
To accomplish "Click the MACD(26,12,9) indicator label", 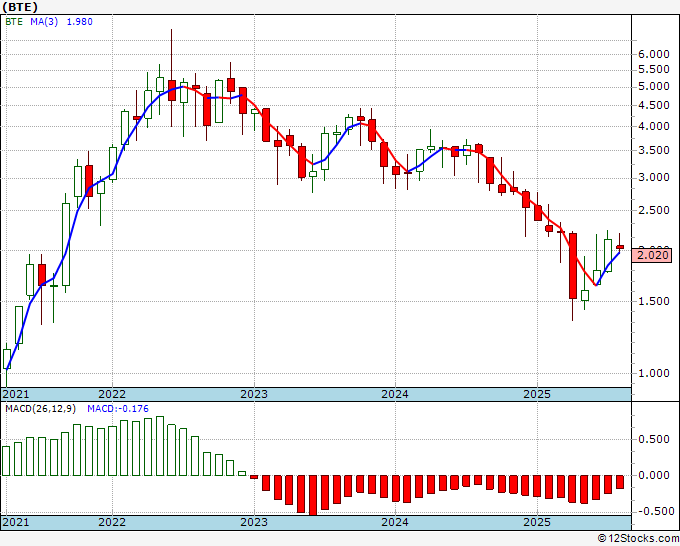I will click(41, 409).
